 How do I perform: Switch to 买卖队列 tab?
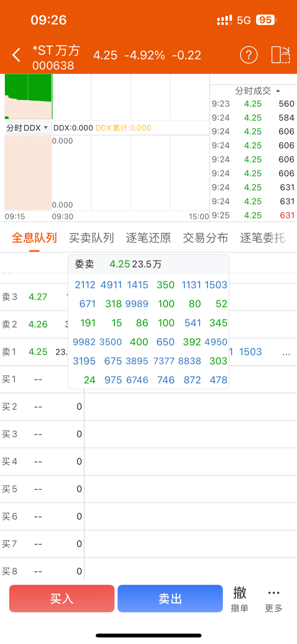pyautogui.click(x=91, y=238)
